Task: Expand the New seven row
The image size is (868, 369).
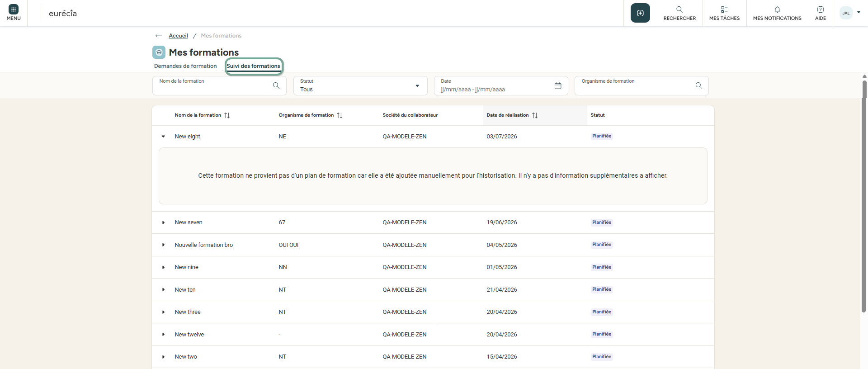Action: pos(163,222)
